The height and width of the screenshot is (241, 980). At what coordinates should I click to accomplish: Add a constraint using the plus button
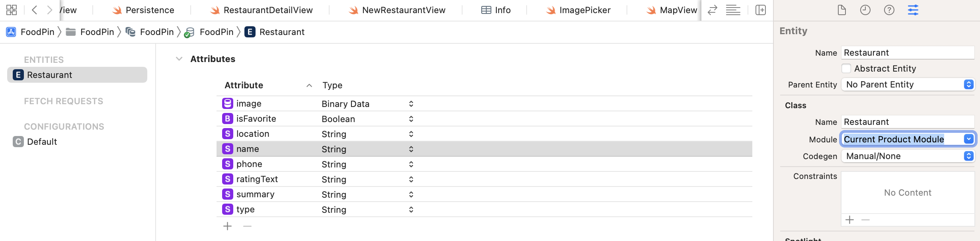tap(850, 219)
